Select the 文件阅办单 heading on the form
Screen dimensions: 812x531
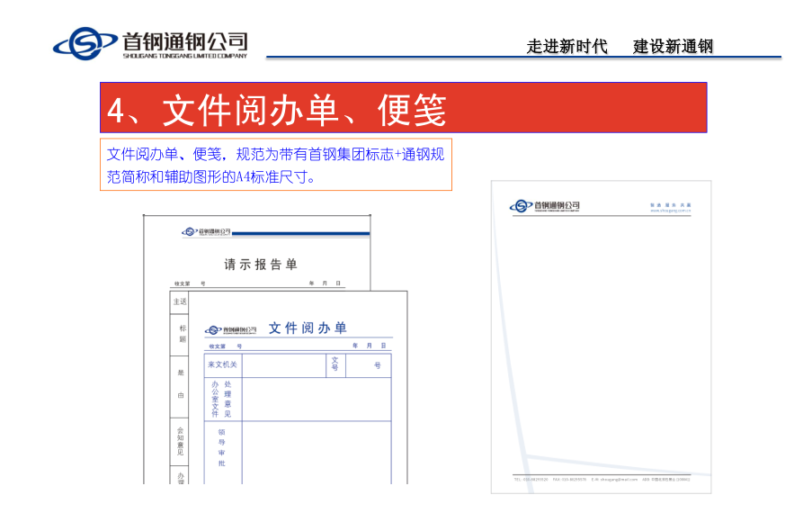pos(308,328)
